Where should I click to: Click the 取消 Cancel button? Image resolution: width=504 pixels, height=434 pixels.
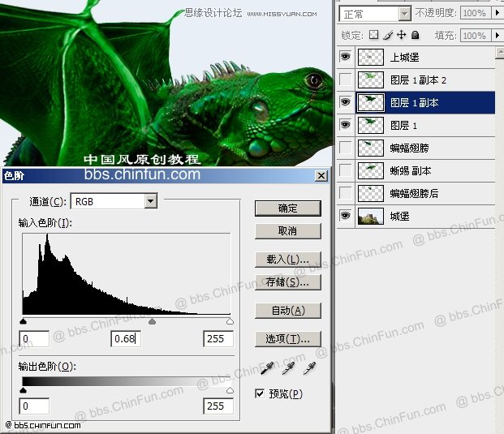coord(288,231)
